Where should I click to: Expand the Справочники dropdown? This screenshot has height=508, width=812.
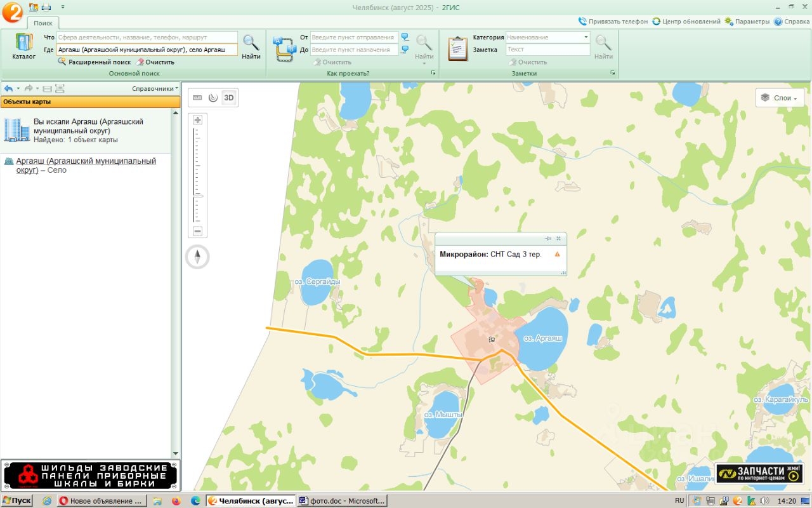[155, 89]
